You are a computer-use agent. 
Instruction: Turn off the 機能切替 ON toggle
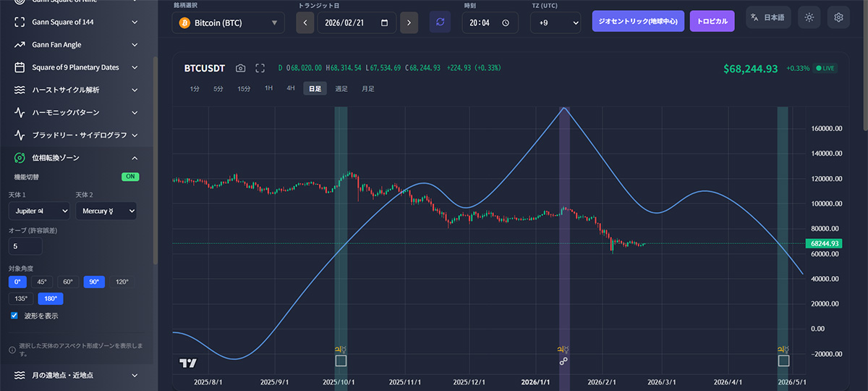click(130, 177)
